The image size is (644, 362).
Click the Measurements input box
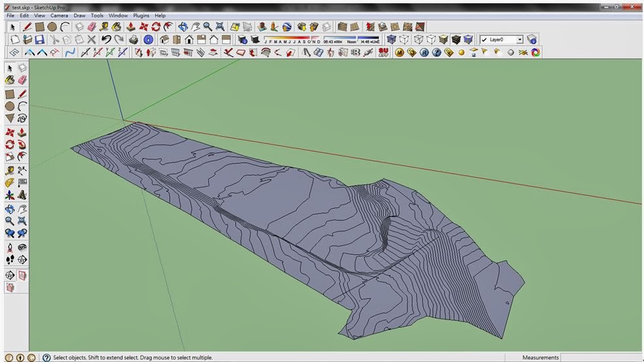[601, 357]
